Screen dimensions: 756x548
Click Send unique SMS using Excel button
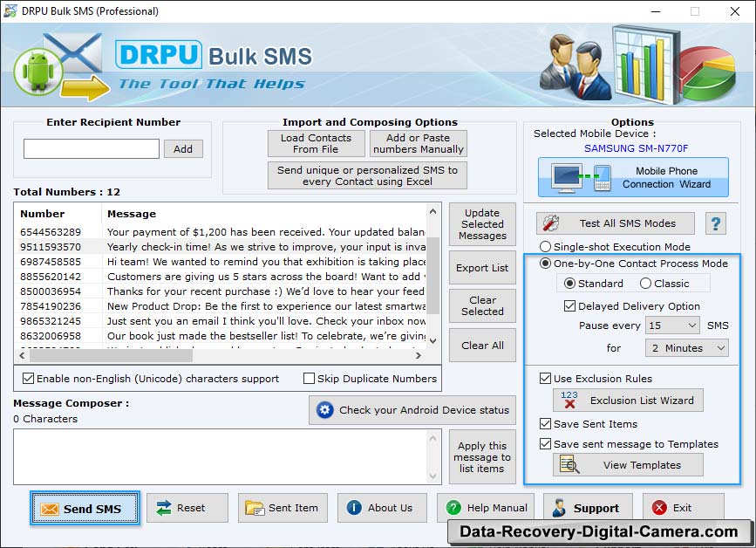click(367, 175)
